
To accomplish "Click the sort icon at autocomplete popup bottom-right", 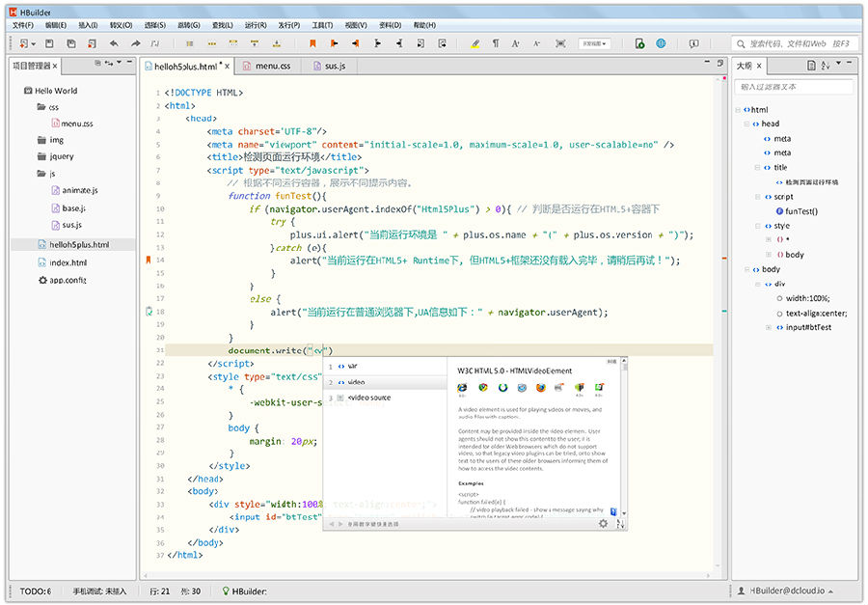I will pos(620,523).
